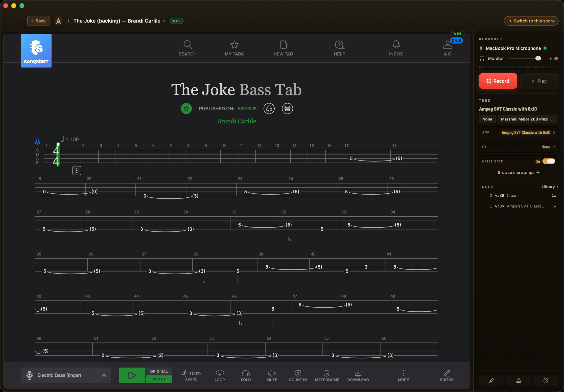Image resolution: width=564 pixels, height=392 pixels.
Task: Open the settings gear in sidebar footer
Action: coord(546,380)
